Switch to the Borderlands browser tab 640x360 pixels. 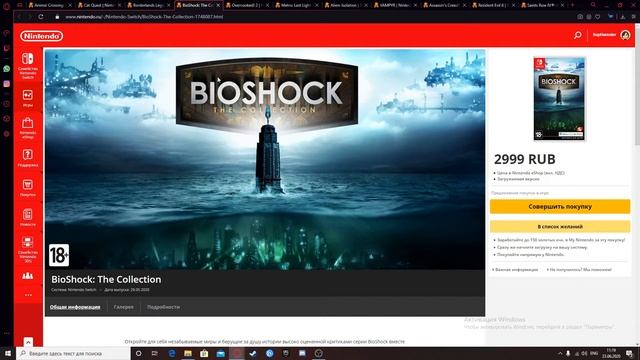point(148,5)
